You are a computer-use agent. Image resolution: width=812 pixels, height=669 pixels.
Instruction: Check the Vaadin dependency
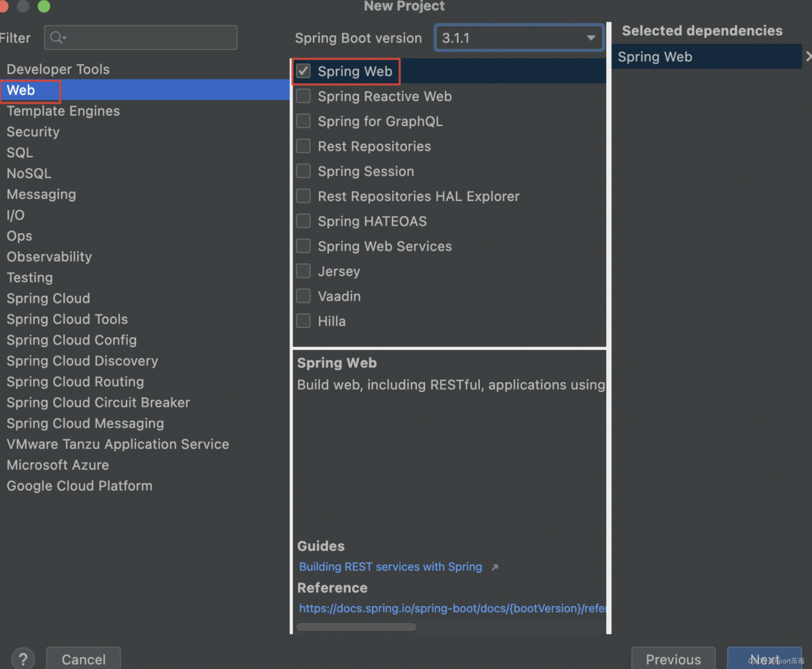(303, 296)
